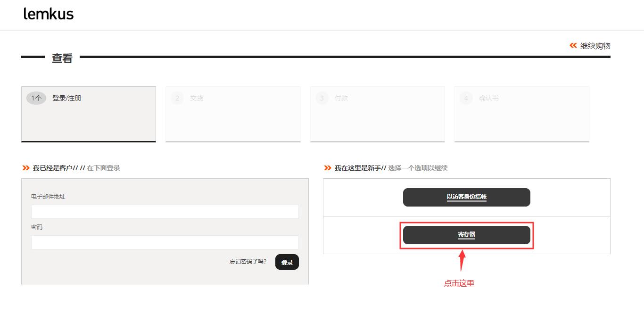
Task: Click the step 4 number circle
Action: click(x=466, y=98)
